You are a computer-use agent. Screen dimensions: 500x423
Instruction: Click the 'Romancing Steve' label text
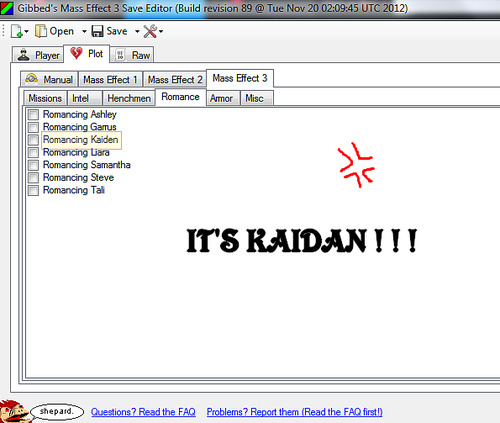tap(79, 177)
